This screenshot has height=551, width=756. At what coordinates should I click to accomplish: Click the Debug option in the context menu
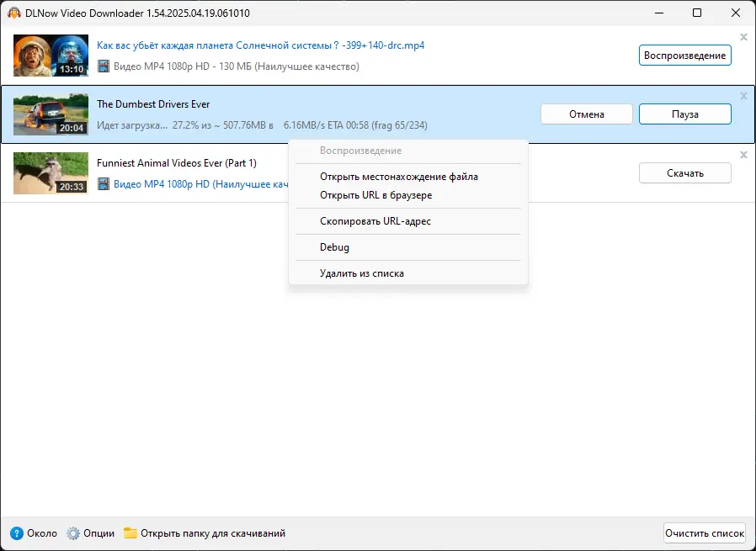tap(334, 246)
